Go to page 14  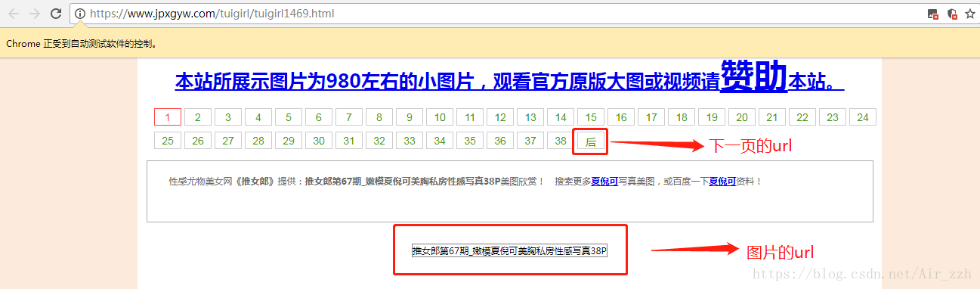pos(561,117)
